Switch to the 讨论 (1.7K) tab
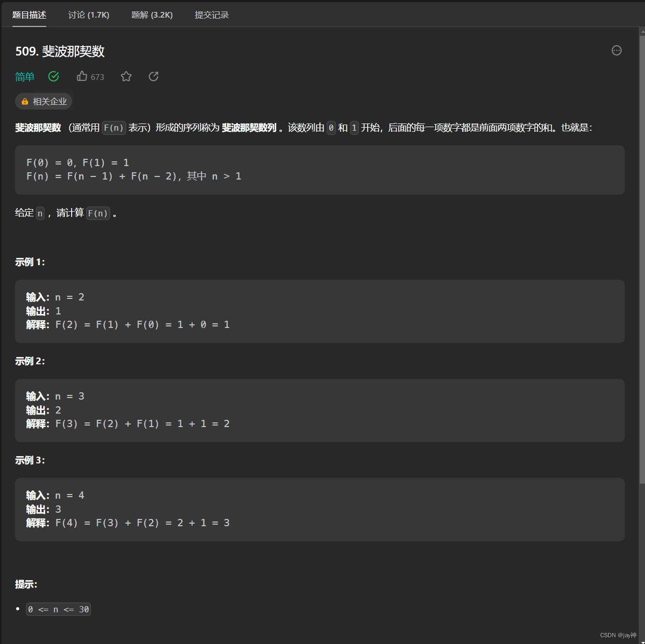Viewport: 645px width, 644px height. point(89,15)
